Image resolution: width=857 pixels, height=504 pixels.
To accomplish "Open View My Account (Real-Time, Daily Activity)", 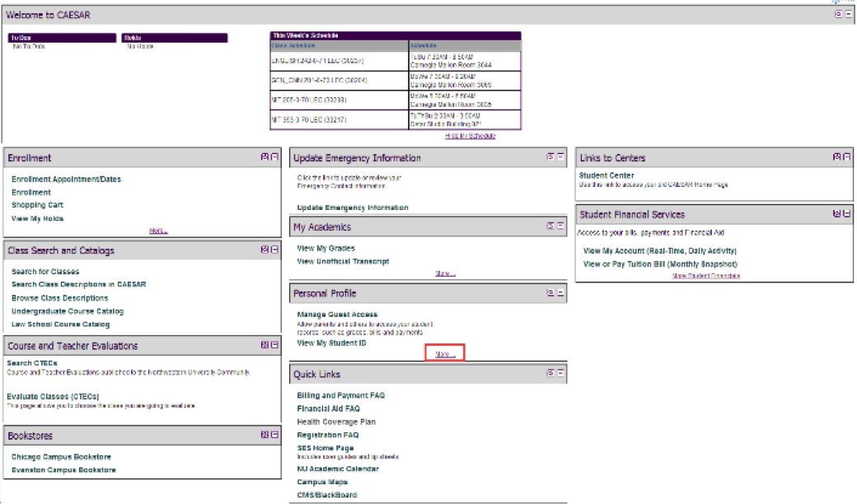I will (660, 251).
